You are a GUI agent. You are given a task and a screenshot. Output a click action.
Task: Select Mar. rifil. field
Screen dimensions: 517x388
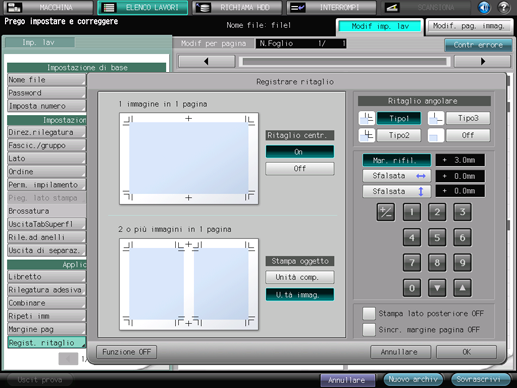tap(396, 160)
